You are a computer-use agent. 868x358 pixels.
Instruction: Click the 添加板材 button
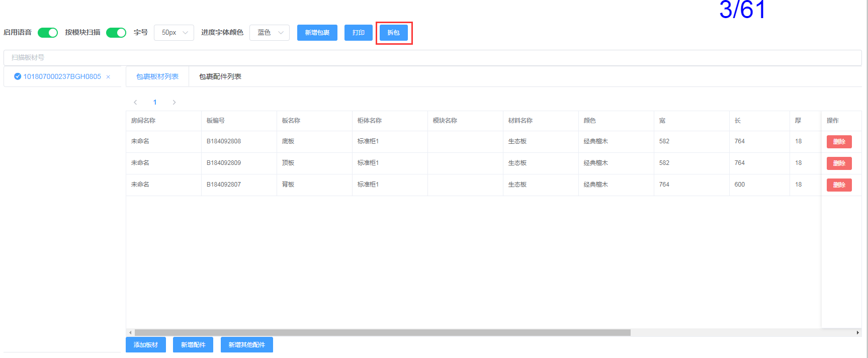tap(146, 345)
